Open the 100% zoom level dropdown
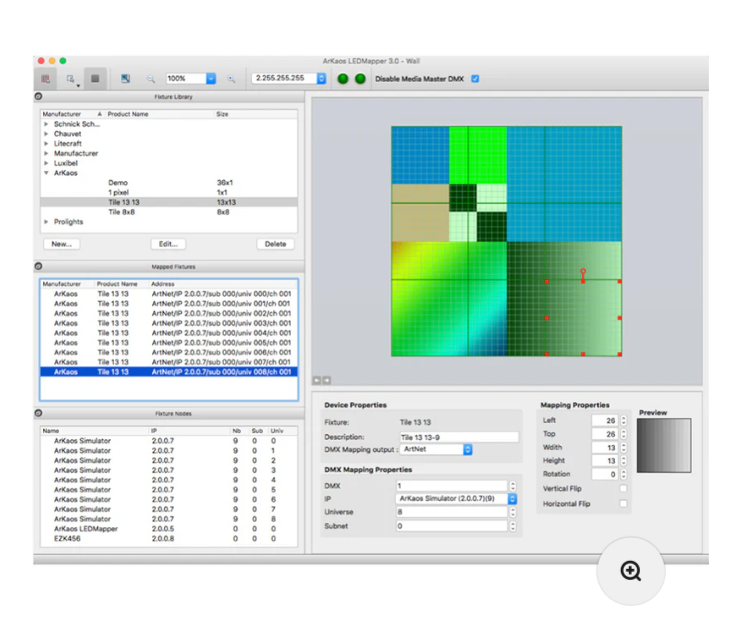738x630 pixels. [211, 78]
